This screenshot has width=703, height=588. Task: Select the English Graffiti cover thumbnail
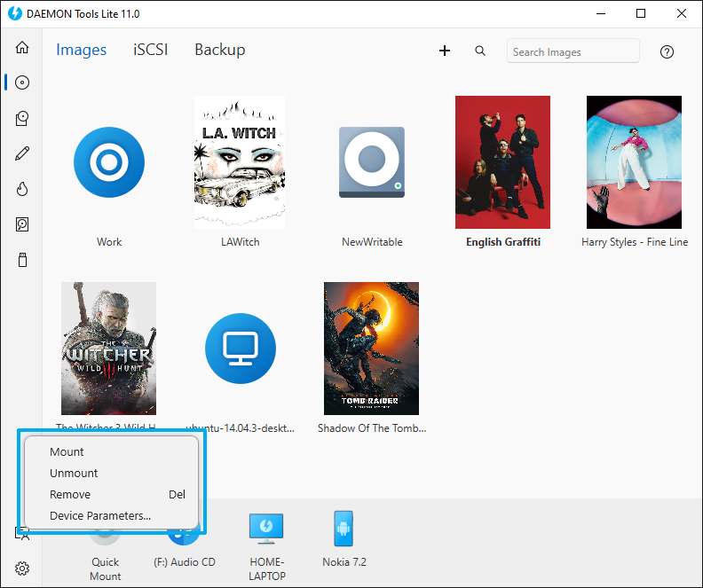point(502,162)
